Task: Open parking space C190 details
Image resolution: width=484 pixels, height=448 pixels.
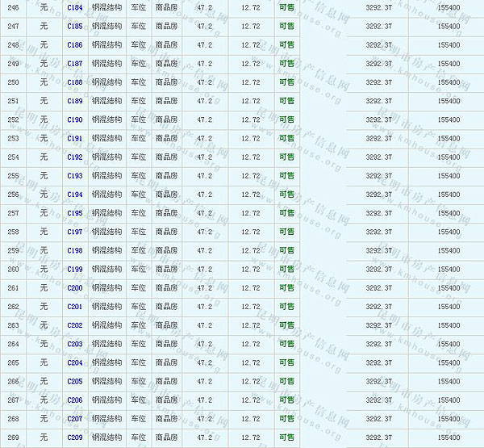Action: tap(74, 119)
